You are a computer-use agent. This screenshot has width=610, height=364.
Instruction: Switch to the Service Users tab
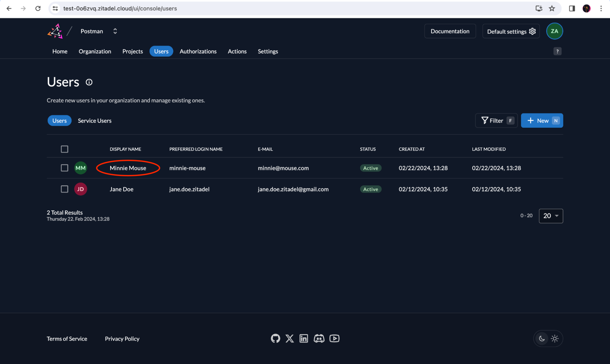click(95, 121)
